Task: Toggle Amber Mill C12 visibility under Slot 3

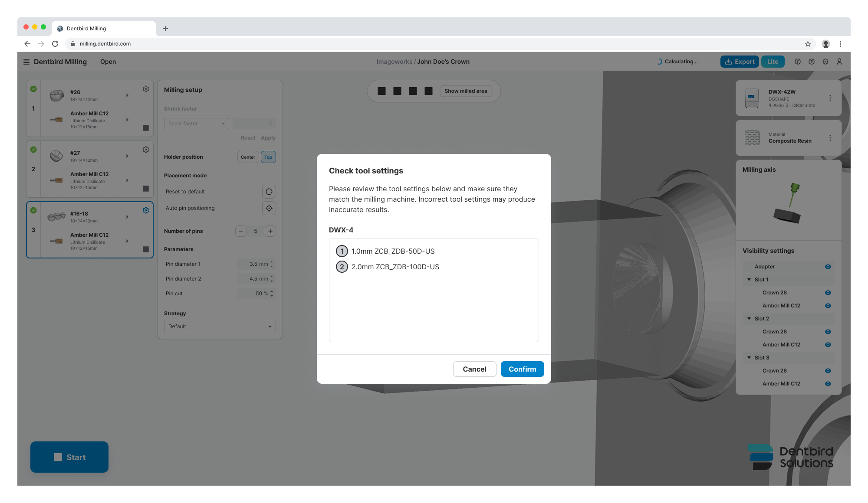Action: click(x=828, y=384)
